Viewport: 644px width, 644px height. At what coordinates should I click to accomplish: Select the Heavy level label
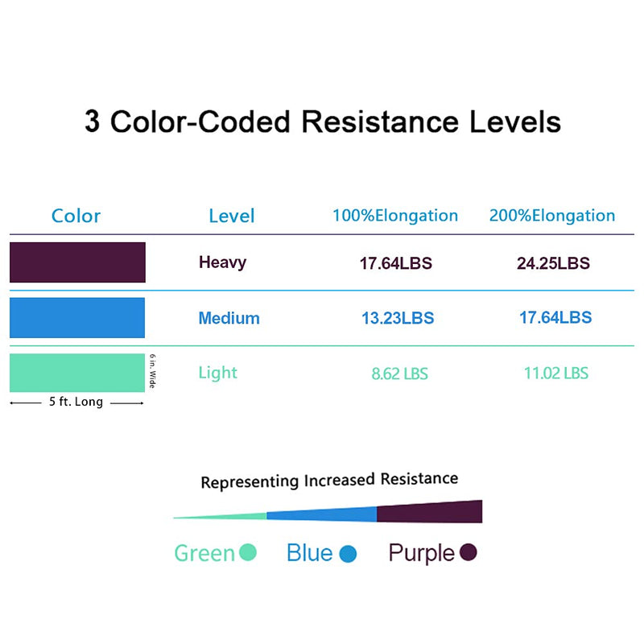point(222,262)
